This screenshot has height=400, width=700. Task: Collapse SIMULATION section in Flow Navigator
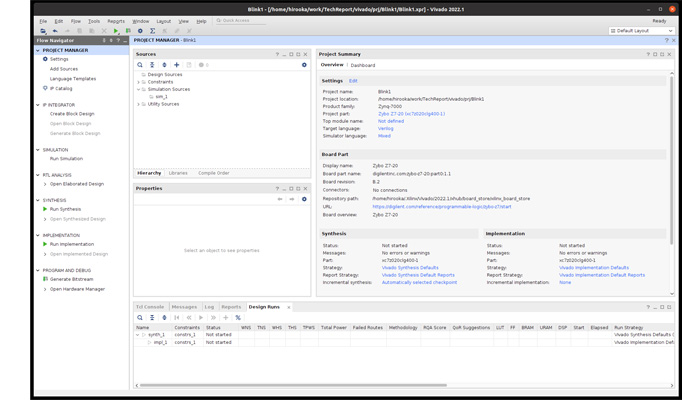pyautogui.click(x=38, y=150)
